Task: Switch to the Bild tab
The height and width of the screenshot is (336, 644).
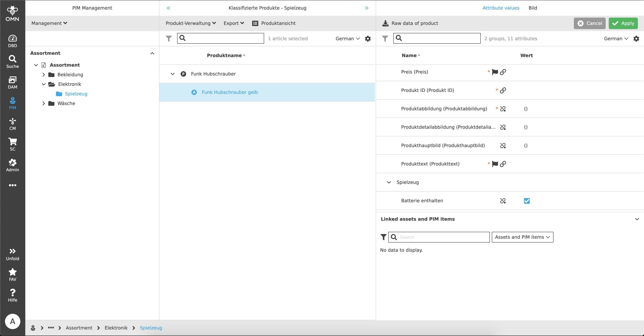Action: pyautogui.click(x=533, y=8)
